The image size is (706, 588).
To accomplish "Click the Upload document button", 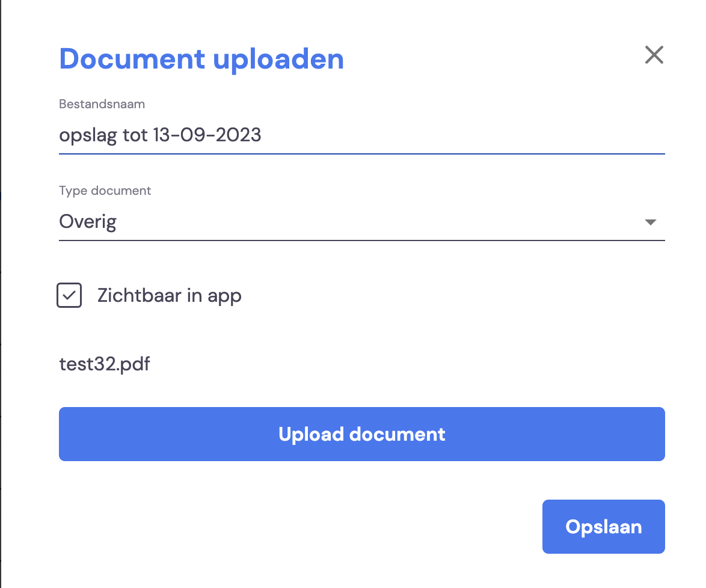I will pyautogui.click(x=362, y=434).
